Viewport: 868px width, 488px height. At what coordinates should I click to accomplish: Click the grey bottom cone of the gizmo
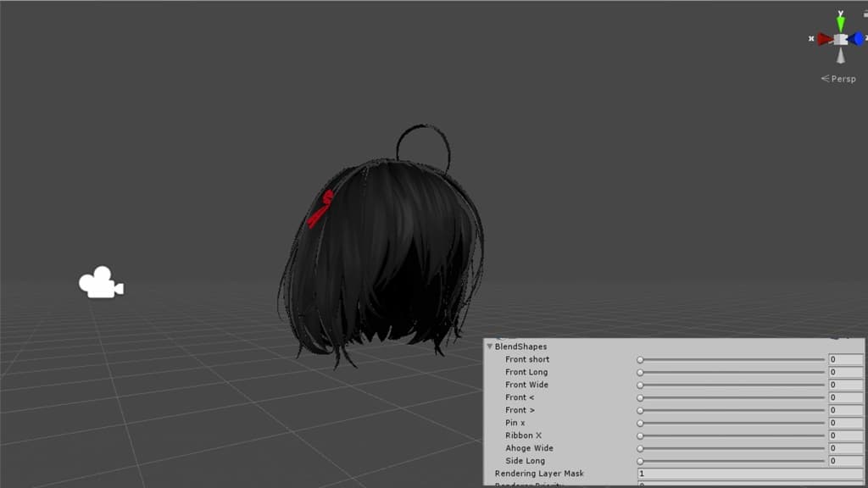click(840, 55)
